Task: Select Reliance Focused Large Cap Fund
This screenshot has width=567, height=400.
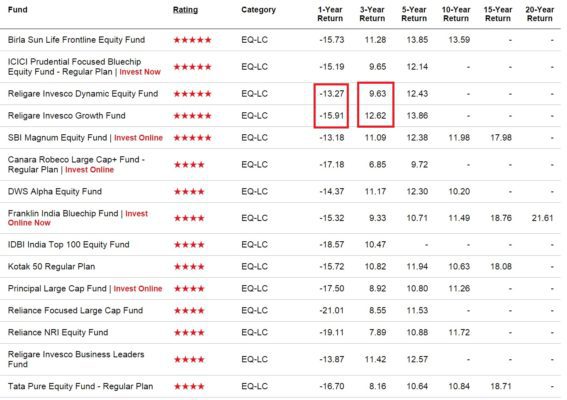Action: [x=75, y=310]
